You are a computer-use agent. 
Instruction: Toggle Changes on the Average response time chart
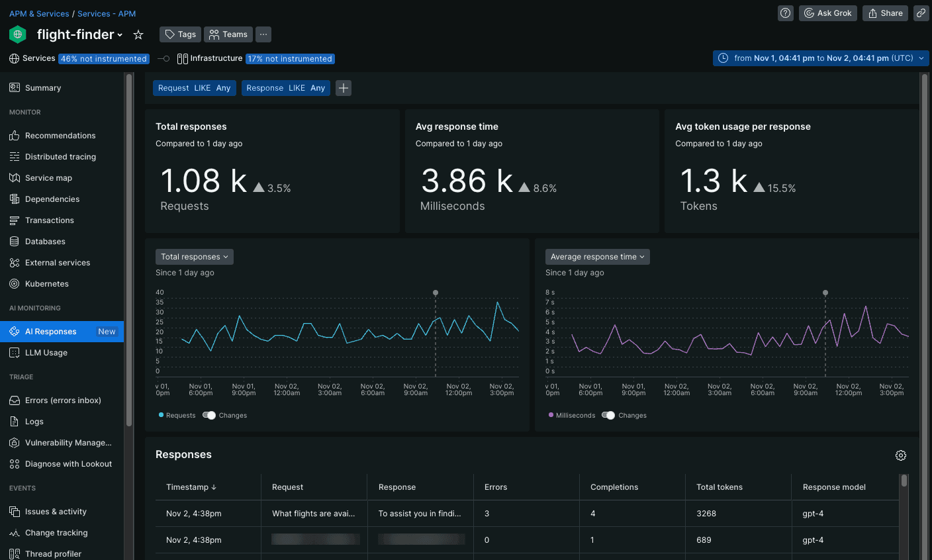(x=609, y=415)
